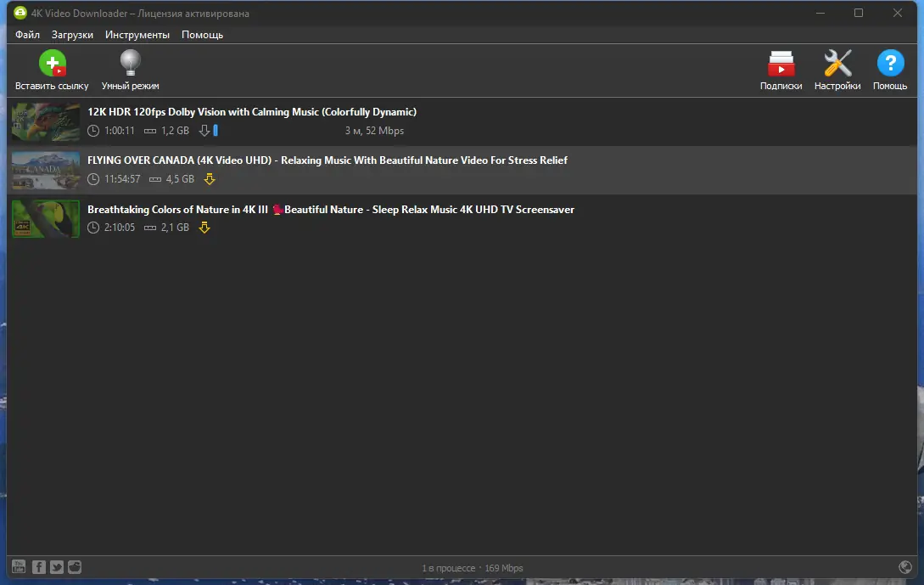Toggle Smart Mode (Умный режим) lightbulb

pyautogui.click(x=130, y=63)
